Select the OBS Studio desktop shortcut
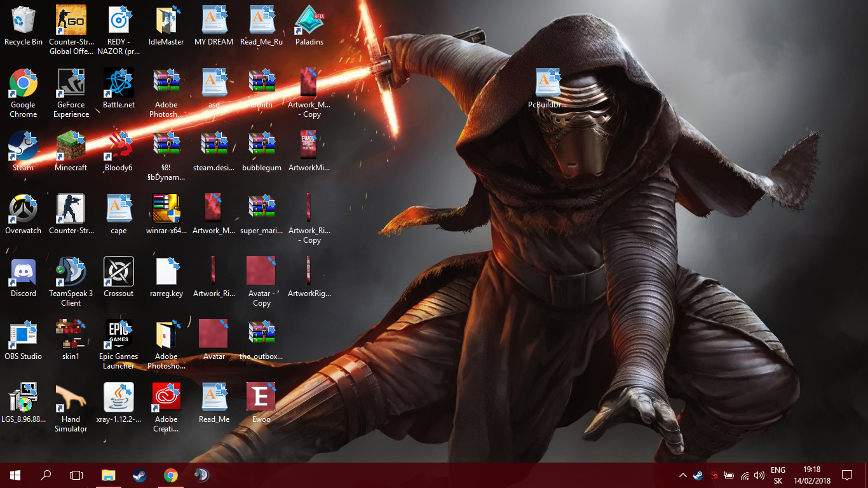Image resolution: width=868 pixels, height=488 pixels. click(24, 335)
